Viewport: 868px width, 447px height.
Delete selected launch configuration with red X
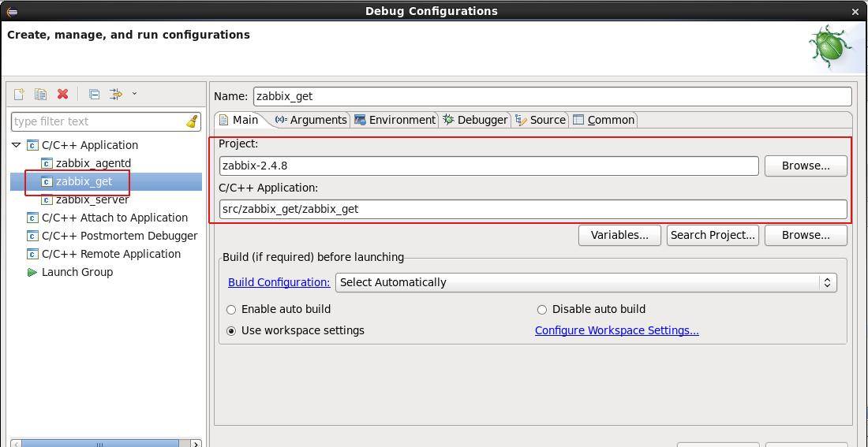[63, 95]
